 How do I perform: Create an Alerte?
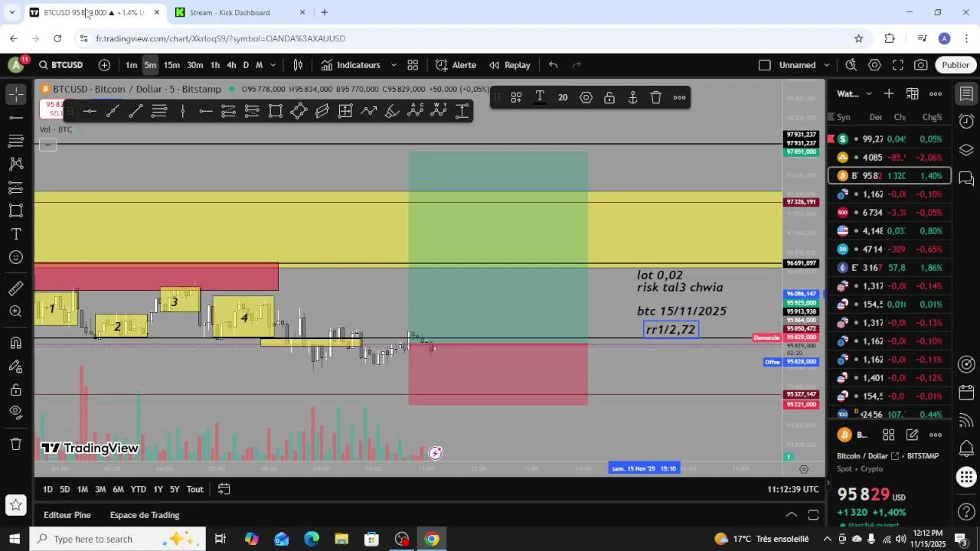click(456, 65)
